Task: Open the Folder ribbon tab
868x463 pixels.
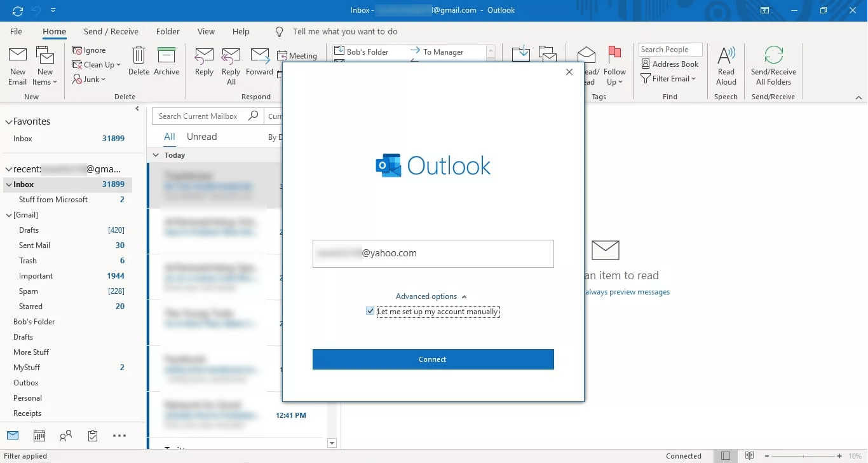Action: click(168, 31)
